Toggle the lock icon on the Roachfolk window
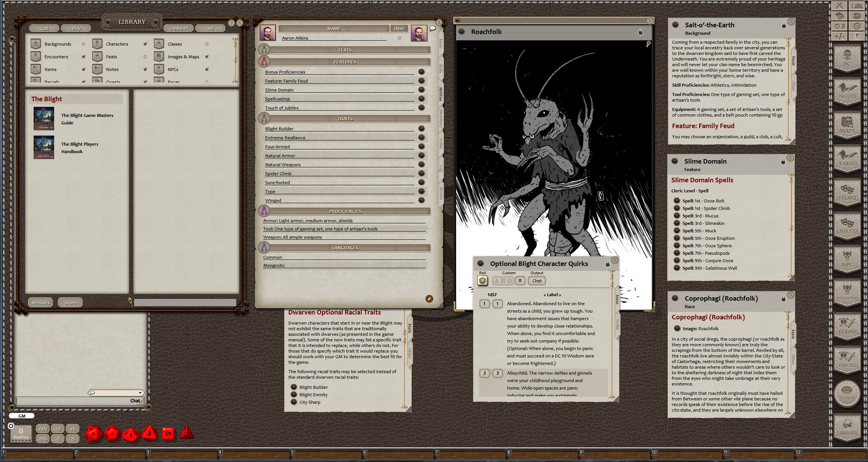The image size is (868, 462). [640, 32]
